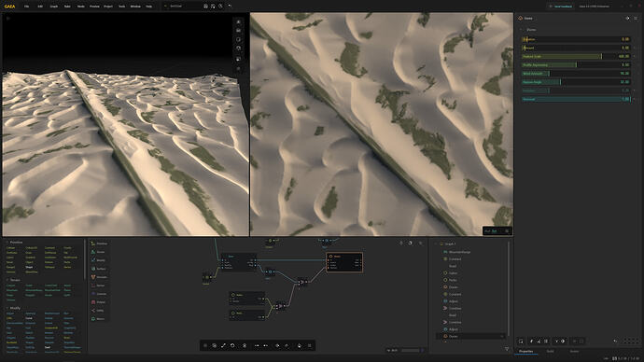Screen dimensions: 644x362
Task: Select highlighted Dunes row in node list
Action: [470, 336]
